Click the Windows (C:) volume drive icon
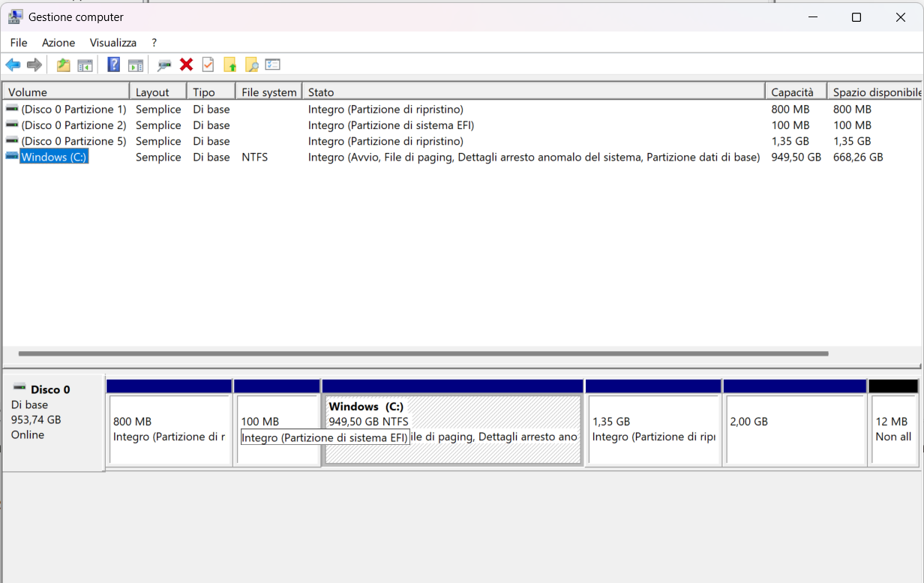This screenshot has height=583, width=924. click(12, 156)
